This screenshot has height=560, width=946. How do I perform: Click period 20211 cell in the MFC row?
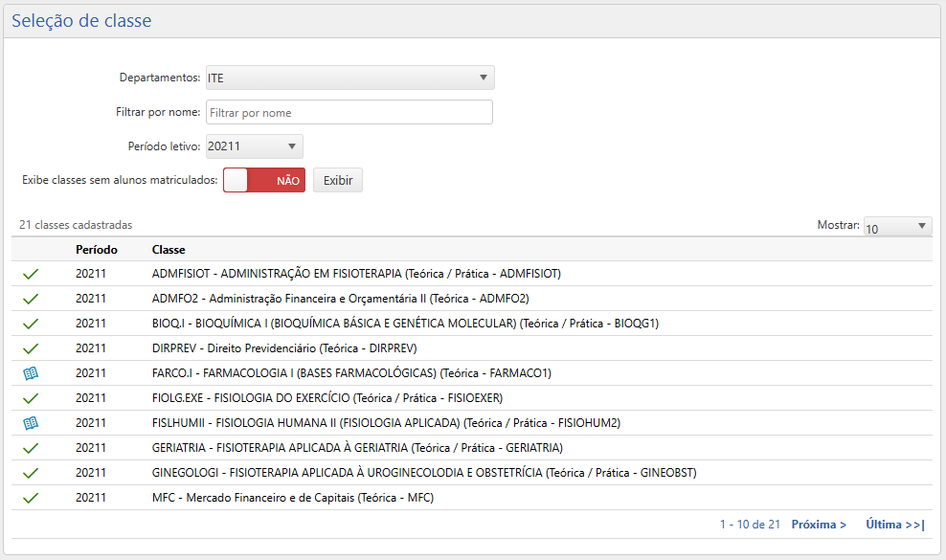(x=91, y=498)
